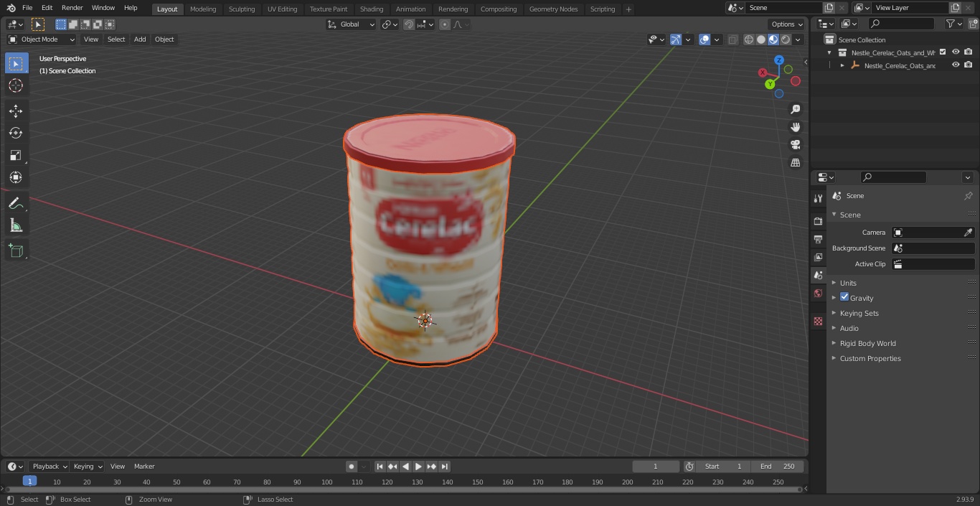Play the animation forward

418,467
